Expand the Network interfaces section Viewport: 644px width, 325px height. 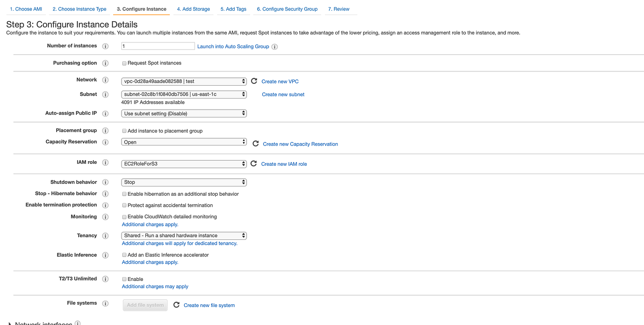[10, 324]
